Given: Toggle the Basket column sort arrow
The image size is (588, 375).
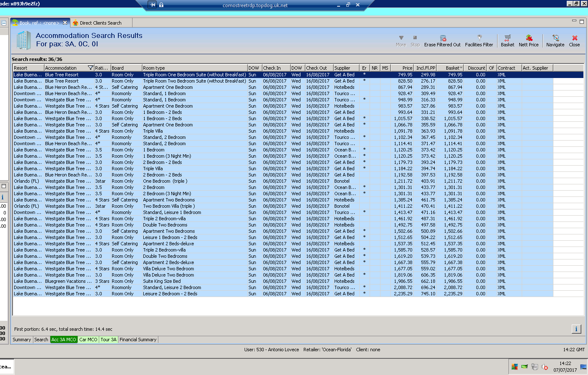Looking at the screenshot, I should (461, 68).
